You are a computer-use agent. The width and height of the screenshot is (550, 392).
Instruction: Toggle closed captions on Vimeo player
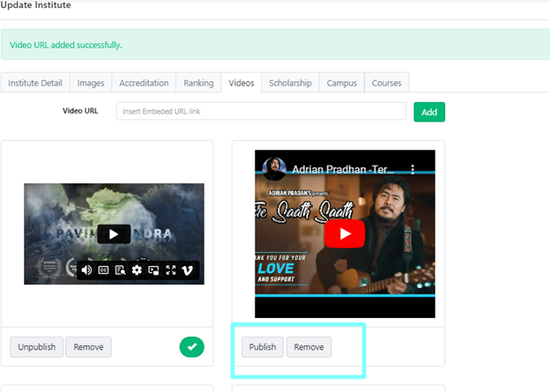click(x=103, y=270)
